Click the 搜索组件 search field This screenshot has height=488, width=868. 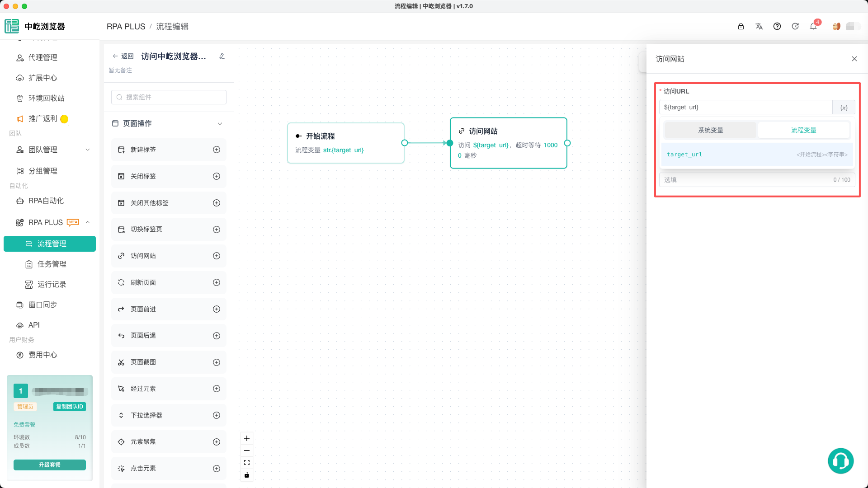click(x=169, y=97)
